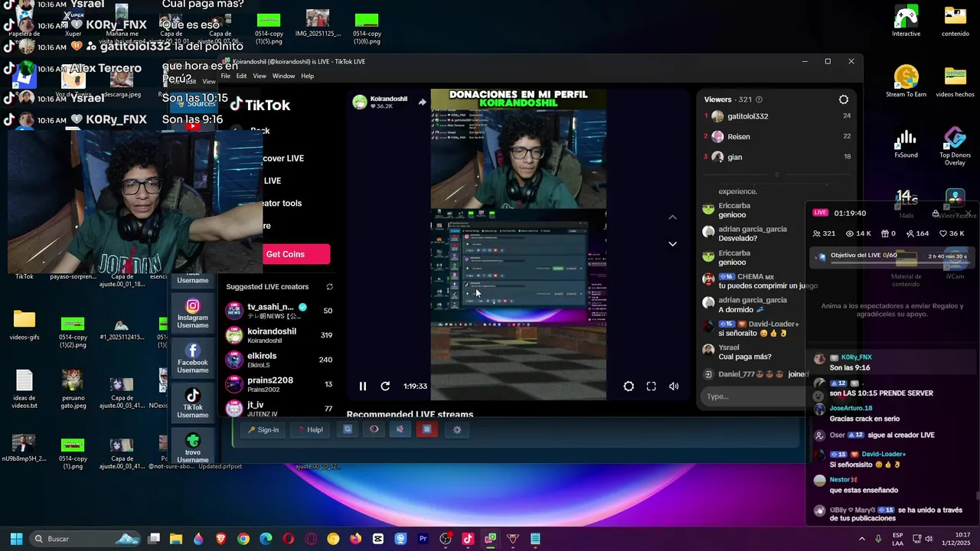Open the videos hechos desktop folder
This screenshot has height=551, width=980.
coord(955,81)
